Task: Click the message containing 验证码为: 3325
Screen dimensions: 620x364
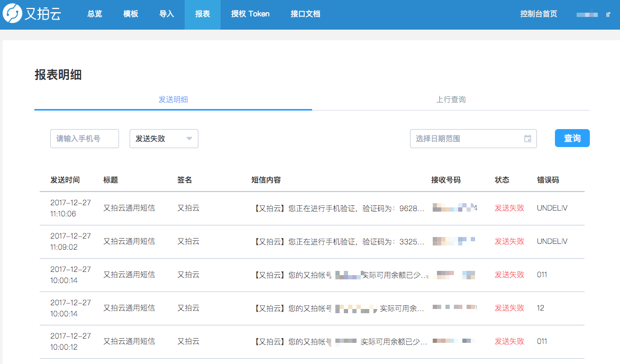Action: point(339,241)
